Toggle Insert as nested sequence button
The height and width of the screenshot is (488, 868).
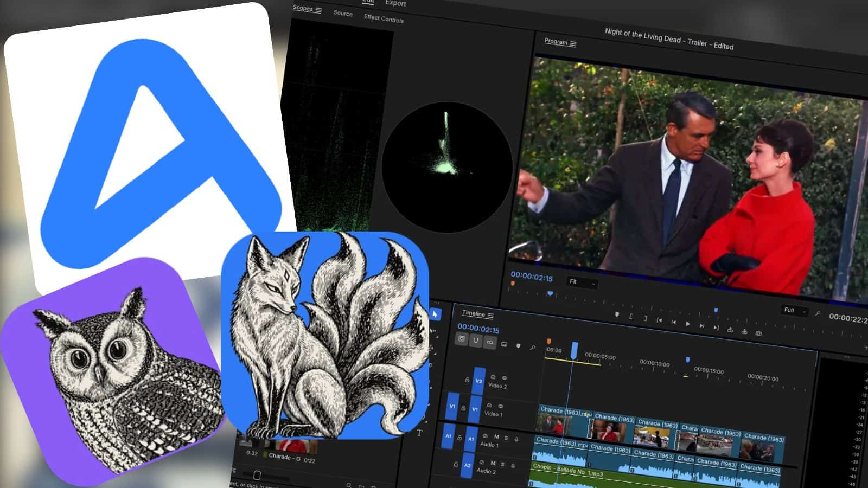click(462, 339)
